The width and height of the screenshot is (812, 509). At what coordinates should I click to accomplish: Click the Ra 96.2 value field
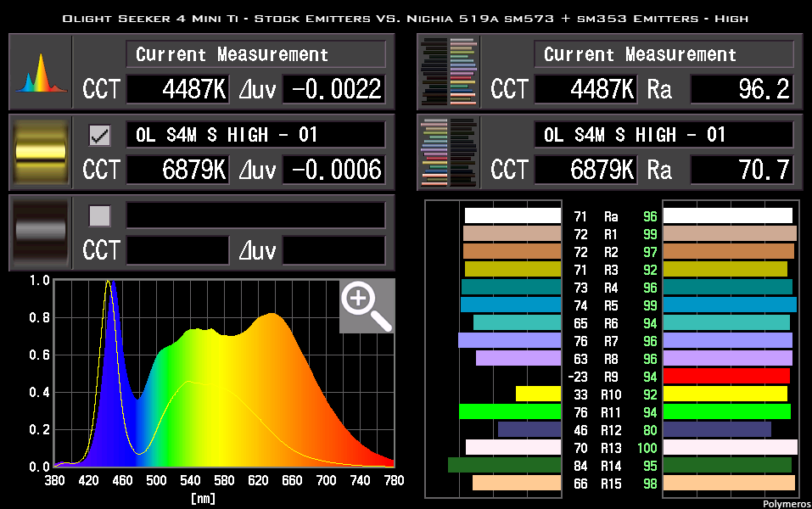pos(742,89)
